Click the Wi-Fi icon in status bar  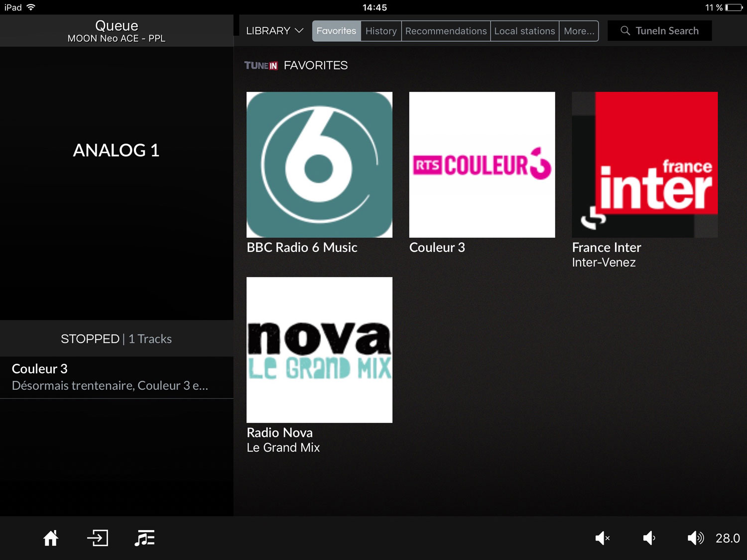pyautogui.click(x=31, y=7)
